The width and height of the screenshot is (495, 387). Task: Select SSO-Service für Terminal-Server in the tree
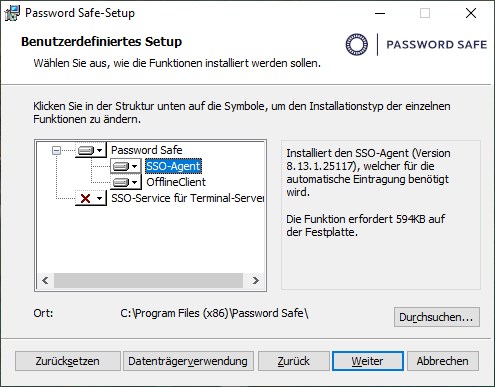pyautogui.click(x=188, y=198)
